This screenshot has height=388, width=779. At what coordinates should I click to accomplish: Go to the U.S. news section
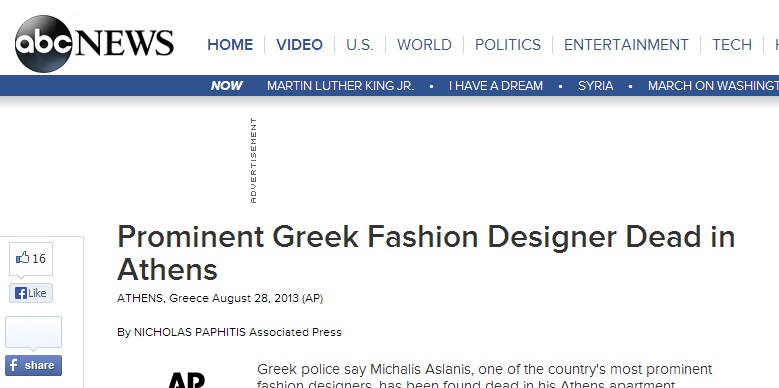pyautogui.click(x=360, y=45)
